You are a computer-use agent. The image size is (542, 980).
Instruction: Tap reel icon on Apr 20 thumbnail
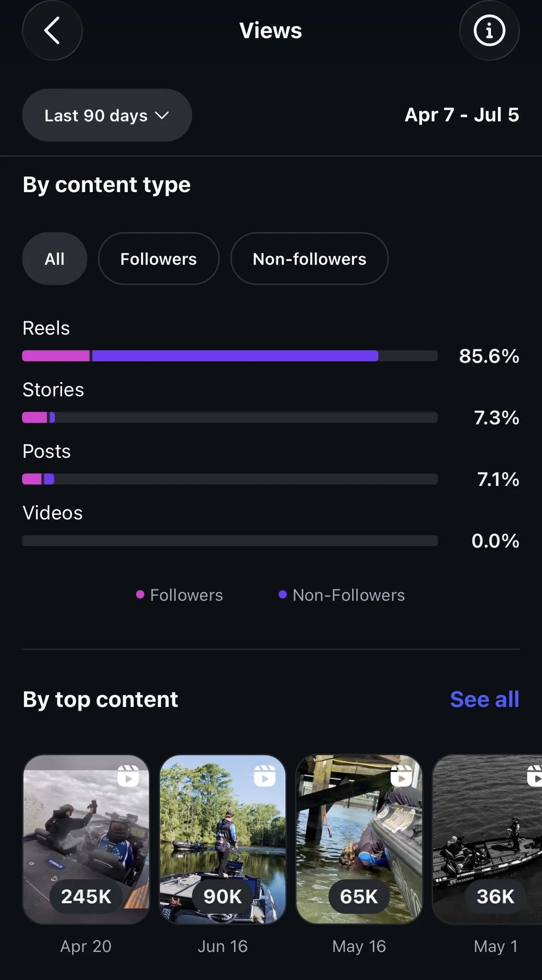point(128,776)
